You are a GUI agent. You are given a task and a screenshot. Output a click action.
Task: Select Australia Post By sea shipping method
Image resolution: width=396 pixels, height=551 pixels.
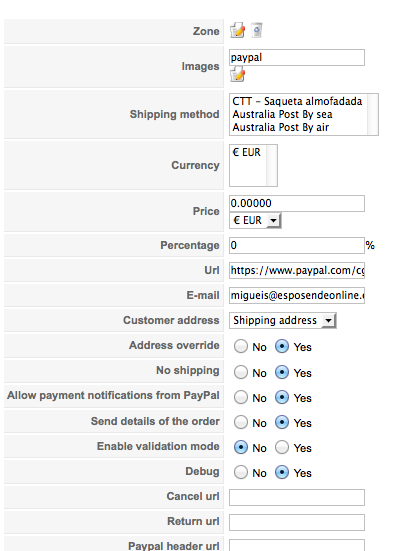[282, 114]
